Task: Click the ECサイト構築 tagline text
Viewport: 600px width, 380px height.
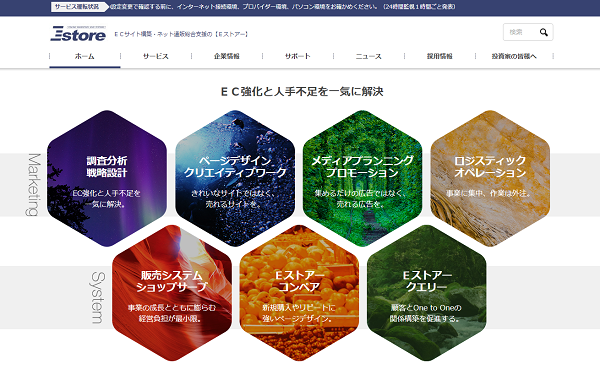Action: coord(182,34)
